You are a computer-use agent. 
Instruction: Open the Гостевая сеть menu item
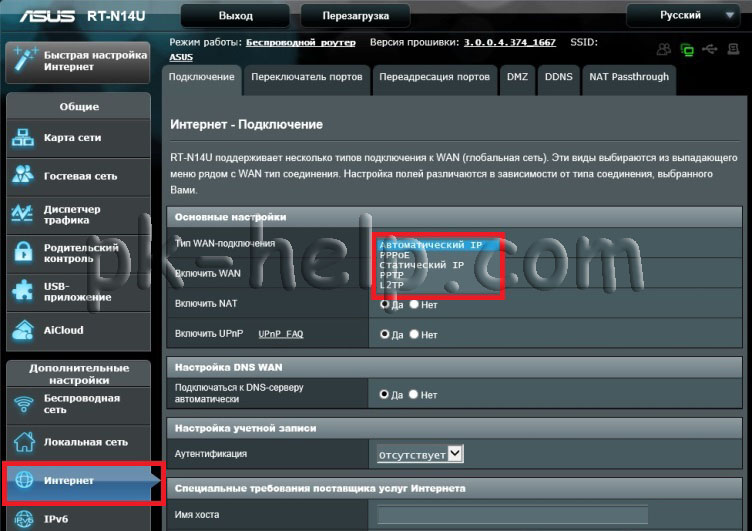[x=78, y=176]
